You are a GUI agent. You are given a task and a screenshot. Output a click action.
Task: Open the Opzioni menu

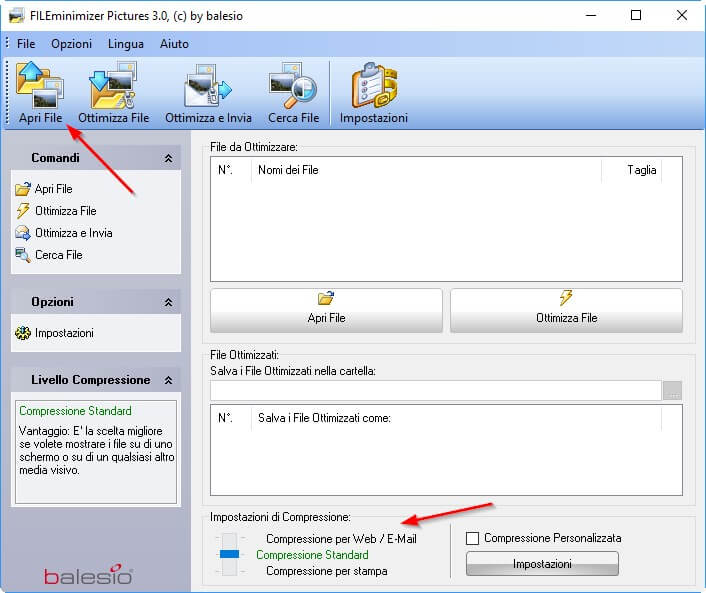[71, 44]
